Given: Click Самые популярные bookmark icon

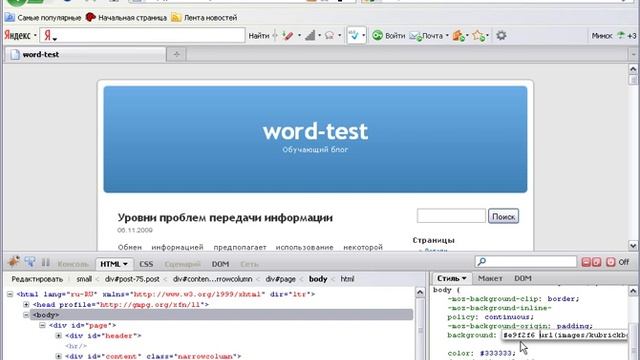Looking at the screenshot, I should [x=10, y=18].
